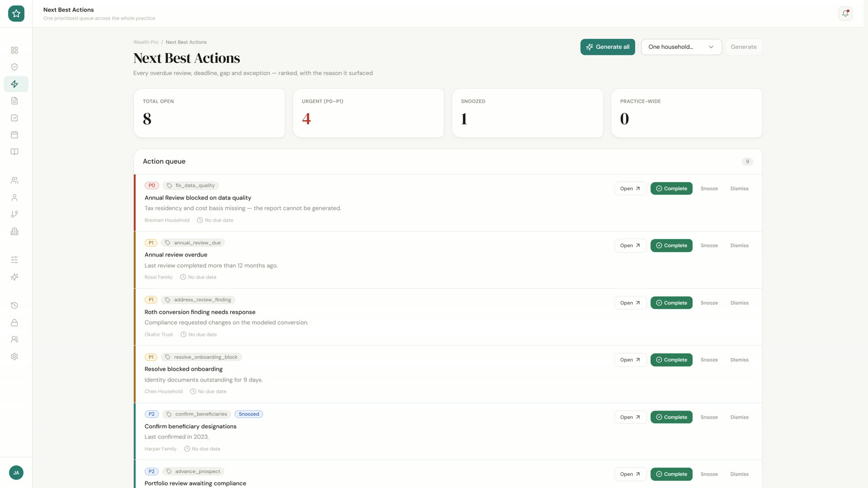Click the tag icon beside fix_data_quality
The image size is (868, 488).
[x=169, y=185]
